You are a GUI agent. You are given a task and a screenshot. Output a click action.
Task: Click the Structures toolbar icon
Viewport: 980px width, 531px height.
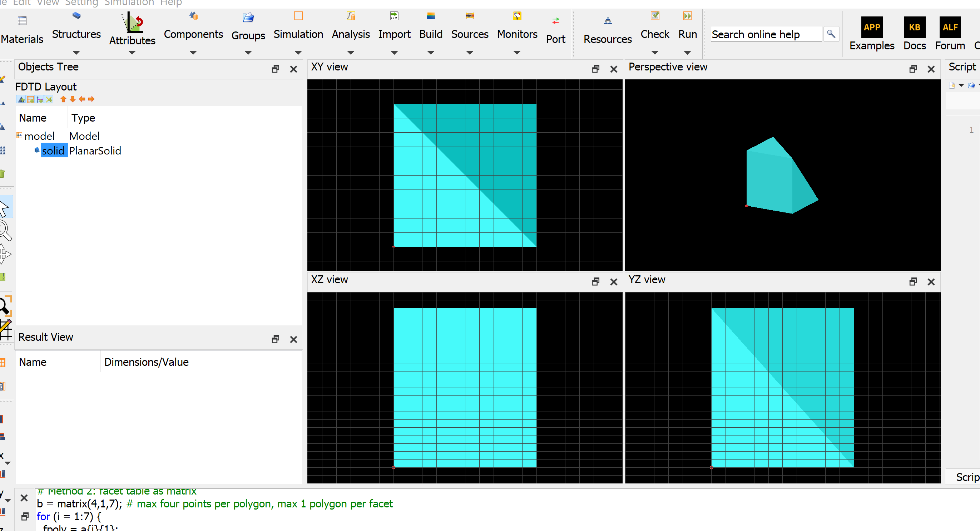76,16
